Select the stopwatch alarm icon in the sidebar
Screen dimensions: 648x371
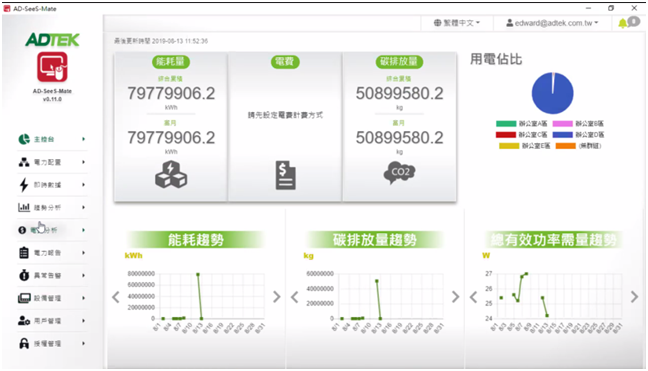point(24,275)
